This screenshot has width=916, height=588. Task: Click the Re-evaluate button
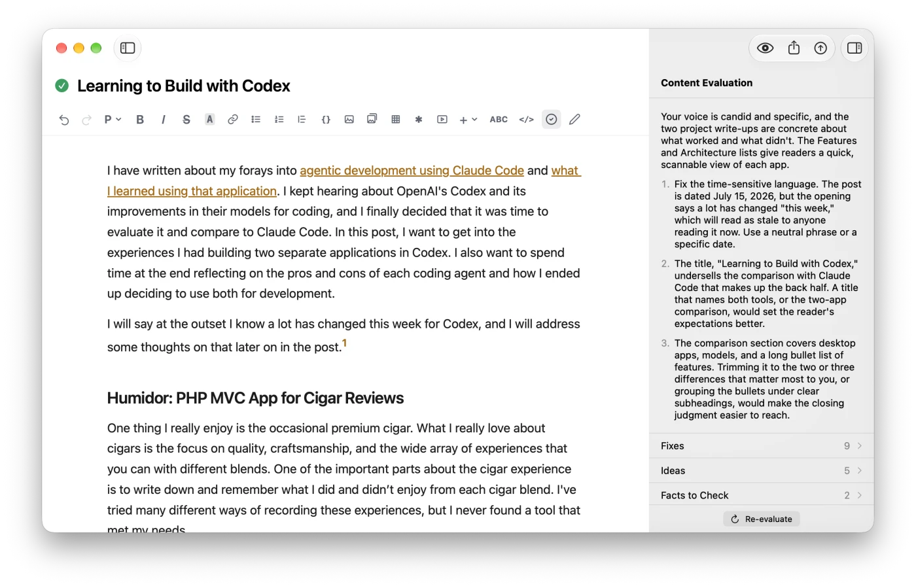pyautogui.click(x=762, y=519)
